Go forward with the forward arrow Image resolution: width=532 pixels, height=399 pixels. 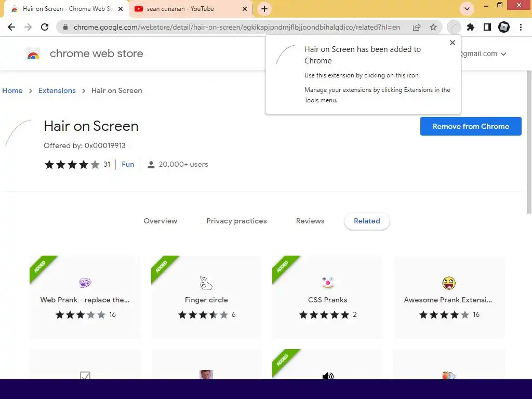(28, 27)
